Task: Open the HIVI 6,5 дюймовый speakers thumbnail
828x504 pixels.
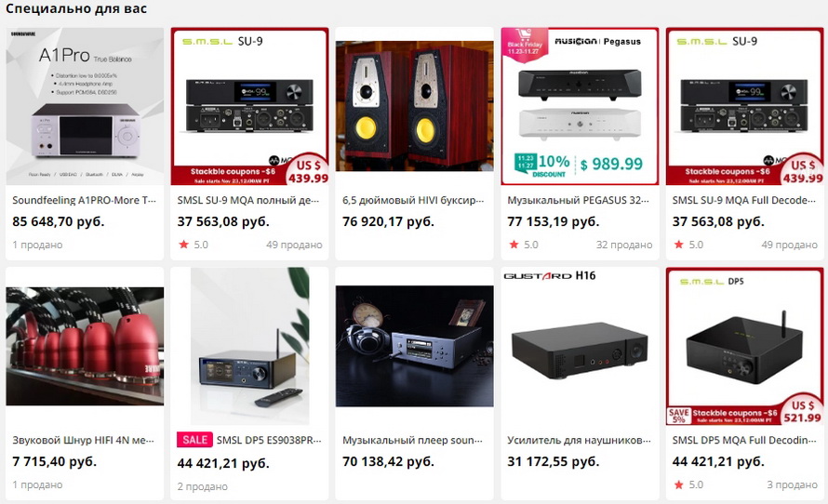Action: point(415,106)
